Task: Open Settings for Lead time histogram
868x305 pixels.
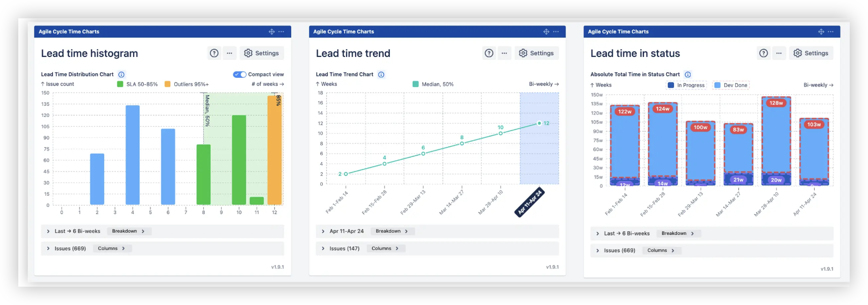Action: tap(262, 53)
